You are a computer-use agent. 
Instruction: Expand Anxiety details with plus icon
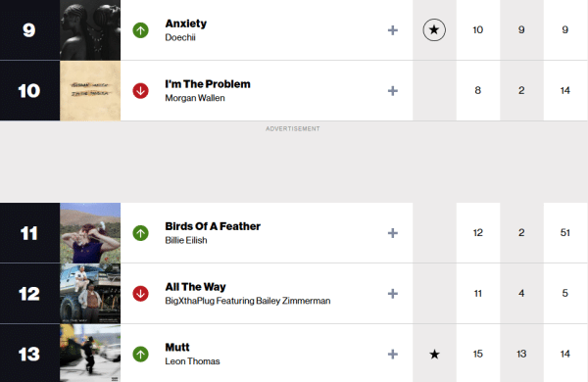(393, 30)
